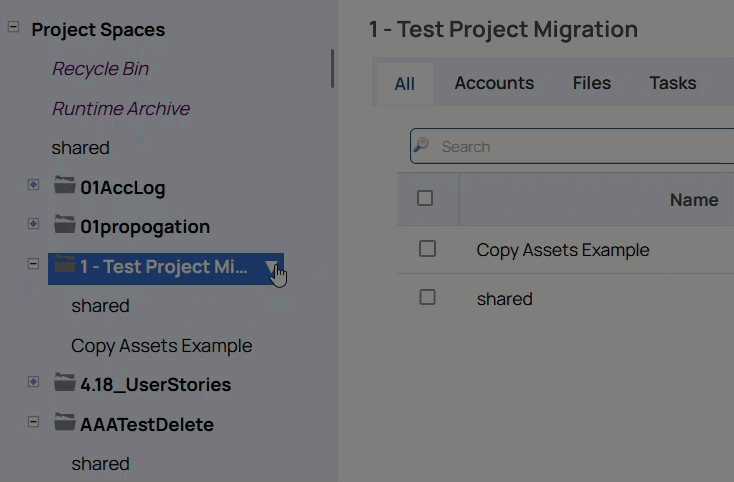734x482 pixels.
Task: Collapse the Project Spaces root node
Action: 13,28
